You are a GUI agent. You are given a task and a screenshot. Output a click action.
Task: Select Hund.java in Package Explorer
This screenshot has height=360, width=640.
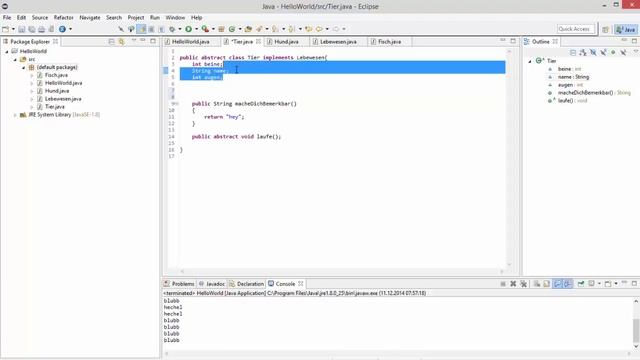point(57,91)
